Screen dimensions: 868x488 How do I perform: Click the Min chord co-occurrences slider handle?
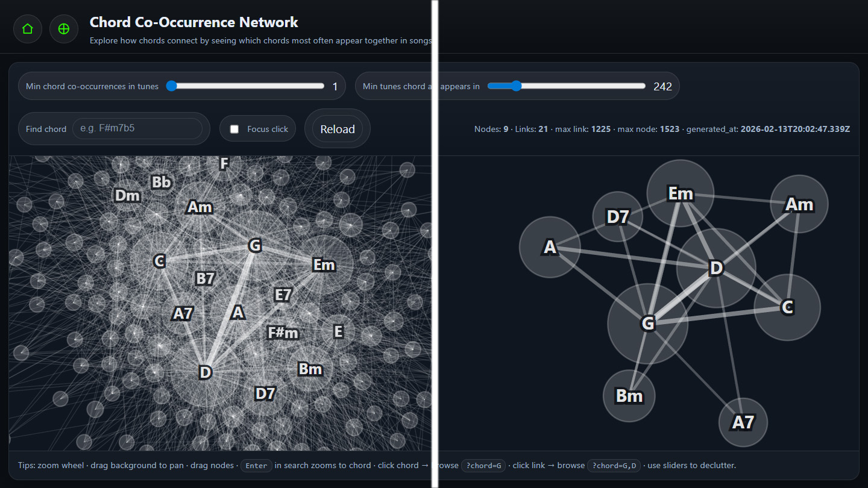pos(172,86)
